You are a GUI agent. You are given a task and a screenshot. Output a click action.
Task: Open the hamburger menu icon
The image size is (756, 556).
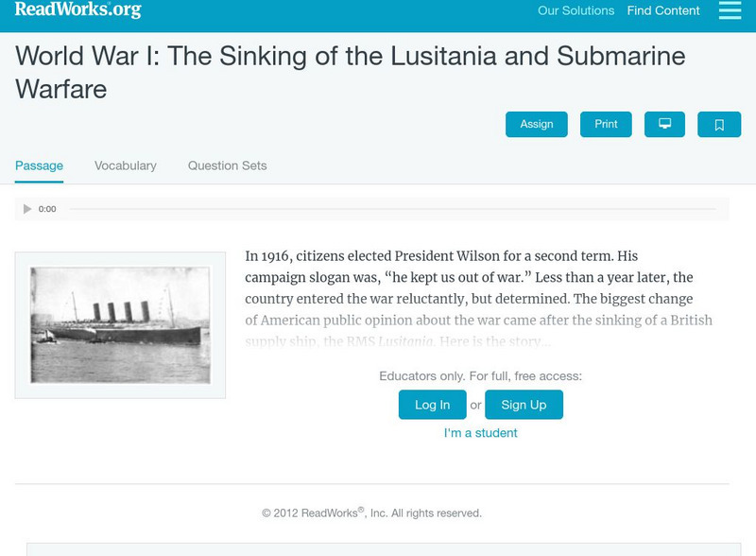pos(730,10)
